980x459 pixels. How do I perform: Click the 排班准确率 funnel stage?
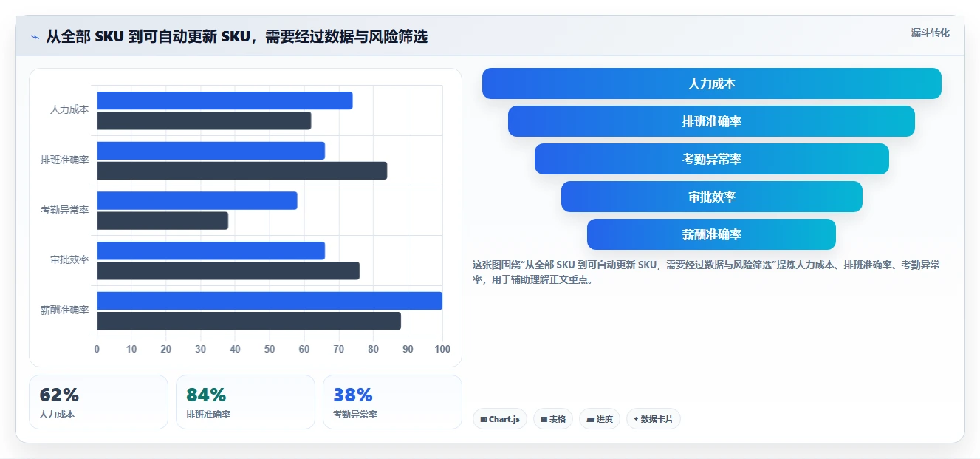[712, 121]
